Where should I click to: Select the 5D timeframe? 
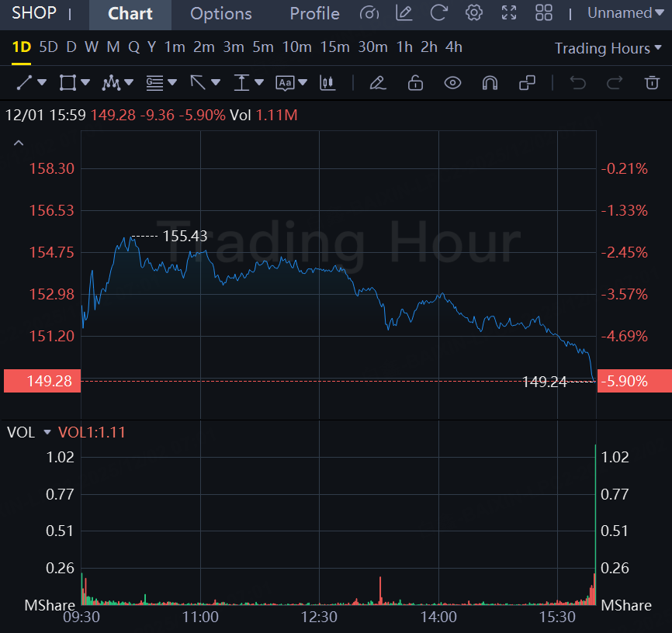coord(48,47)
